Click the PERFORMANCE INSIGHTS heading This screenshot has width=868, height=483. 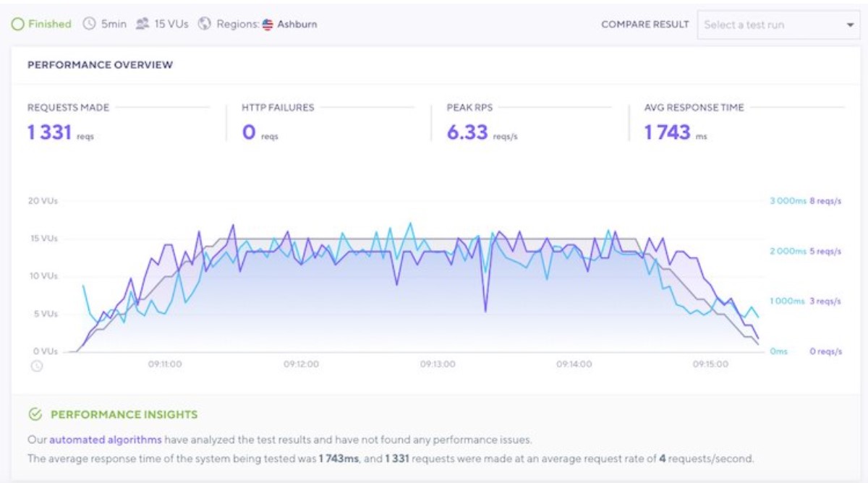(x=124, y=414)
